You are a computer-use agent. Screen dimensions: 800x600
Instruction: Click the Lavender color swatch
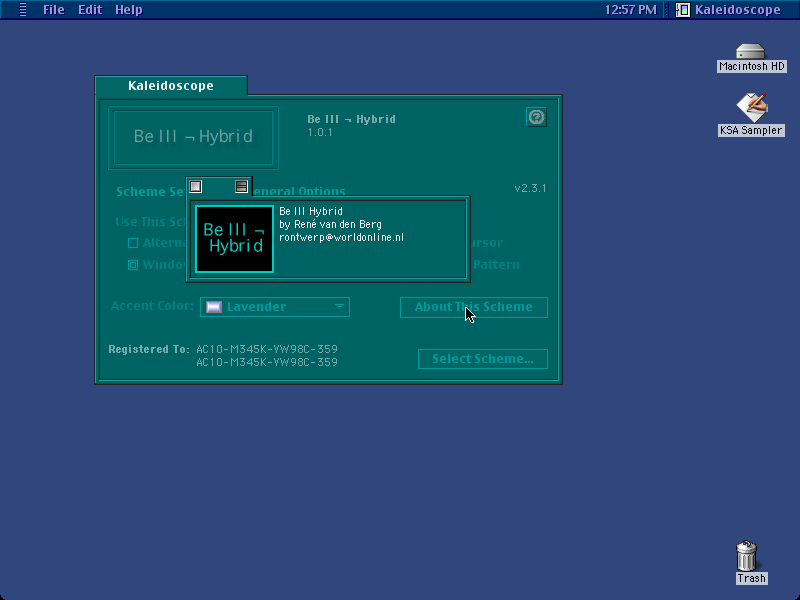214,307
